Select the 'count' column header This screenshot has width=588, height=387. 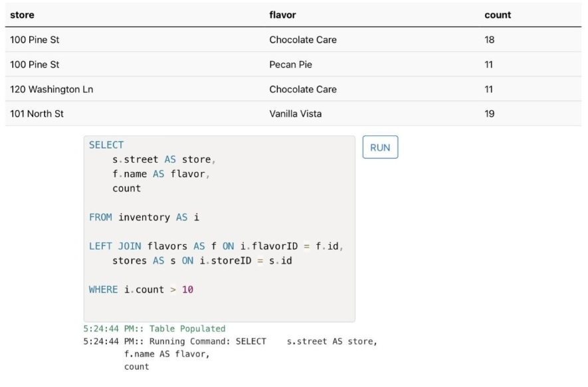point(498,15)
